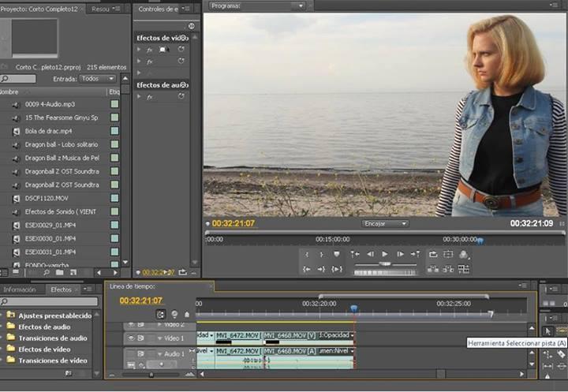Click the yellow timeline timecode 00:32:21:07
Image resolution: width=568 pixels, height=392 pixels.
click(x=140, y=301)
